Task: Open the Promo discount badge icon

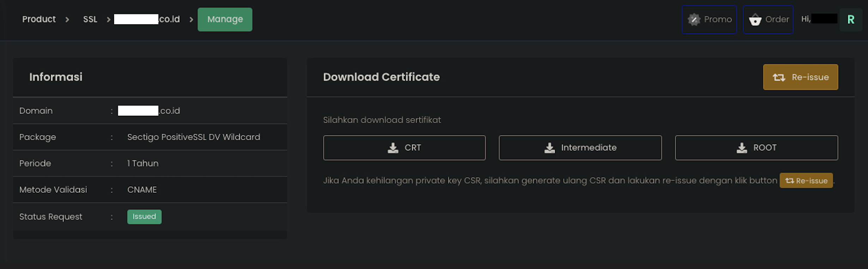Action: pyautogui.click(x=694, y=19)
